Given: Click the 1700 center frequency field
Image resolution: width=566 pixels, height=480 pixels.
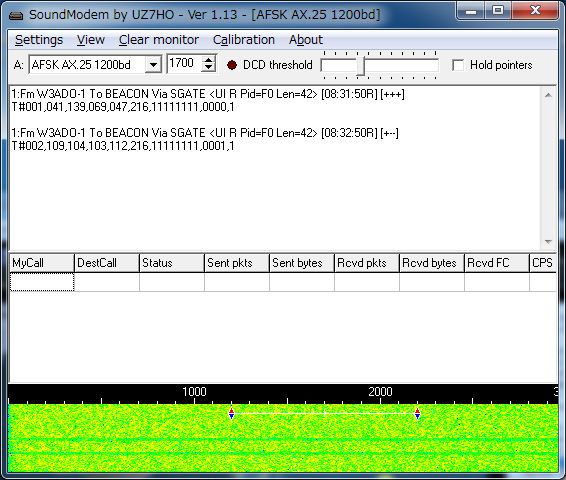Looking at the screenshot, I should 184,64.
